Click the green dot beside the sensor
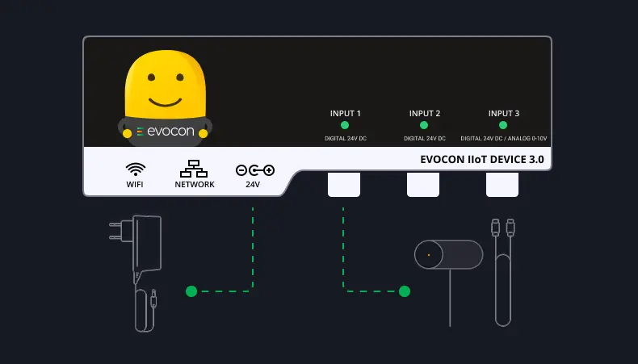The height and width of the screenshot is (364, 638). [x=405, y=291]
